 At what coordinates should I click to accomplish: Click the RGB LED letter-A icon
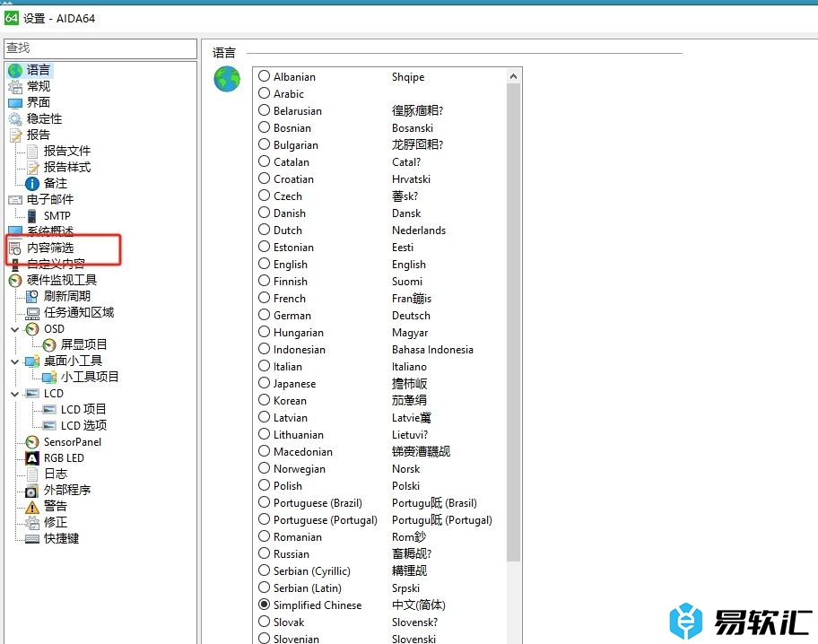coord(32,458)
